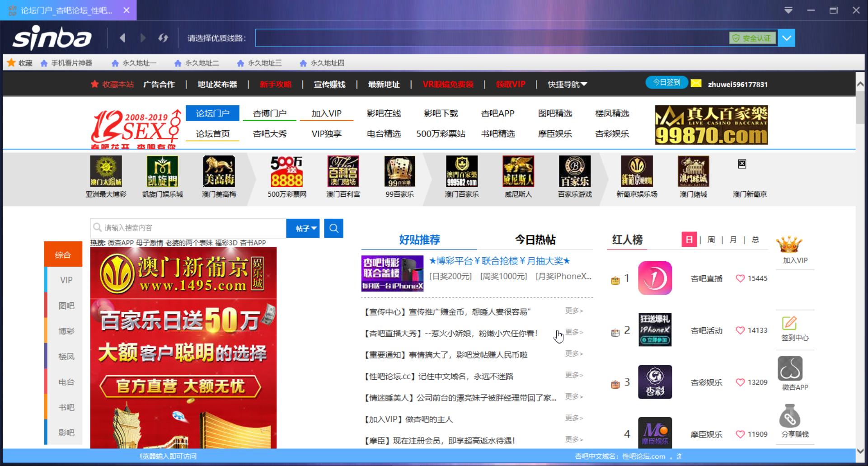Reload the page with the refresh icon
The image size is (868, 466).
163,38
